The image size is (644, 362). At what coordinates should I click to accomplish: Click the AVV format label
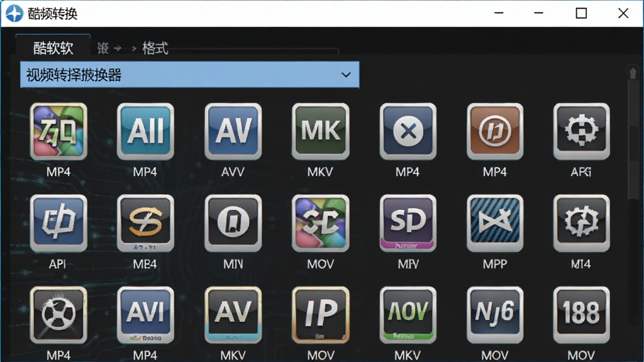[233, 172]
